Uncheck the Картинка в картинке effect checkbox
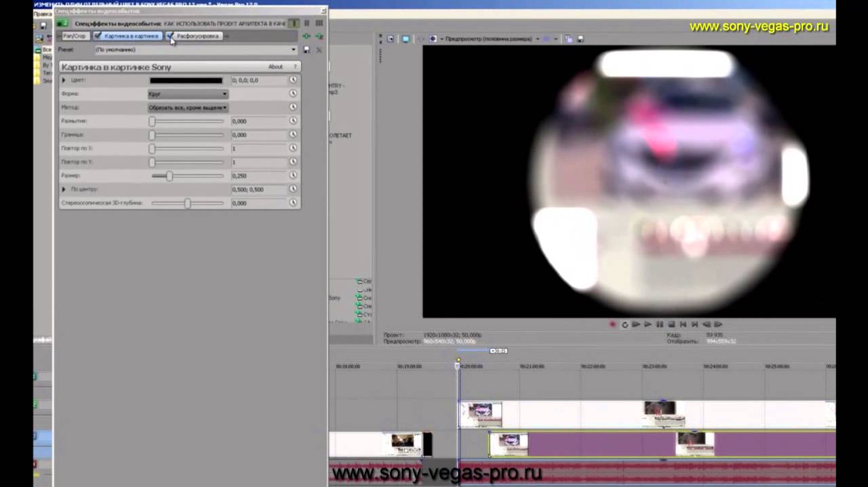The image size is (868, 487). [98, 36]
